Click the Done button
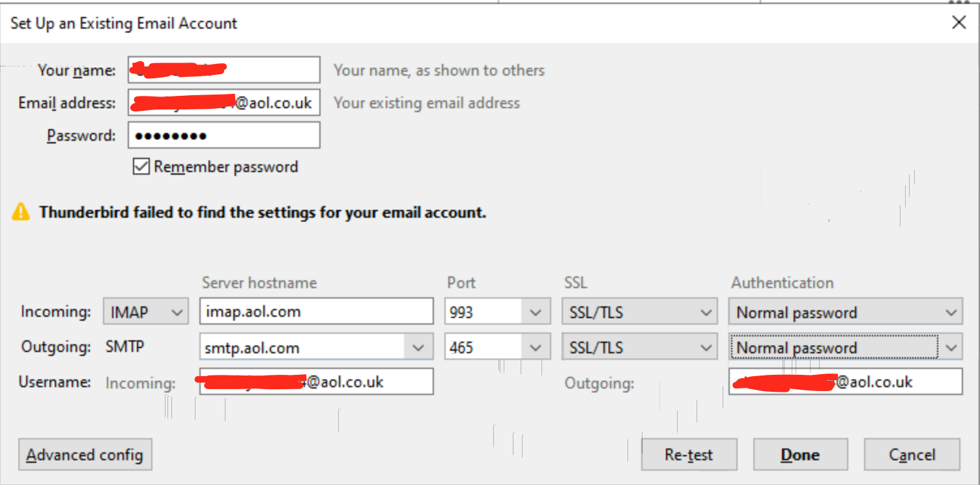 coord(800,454)
